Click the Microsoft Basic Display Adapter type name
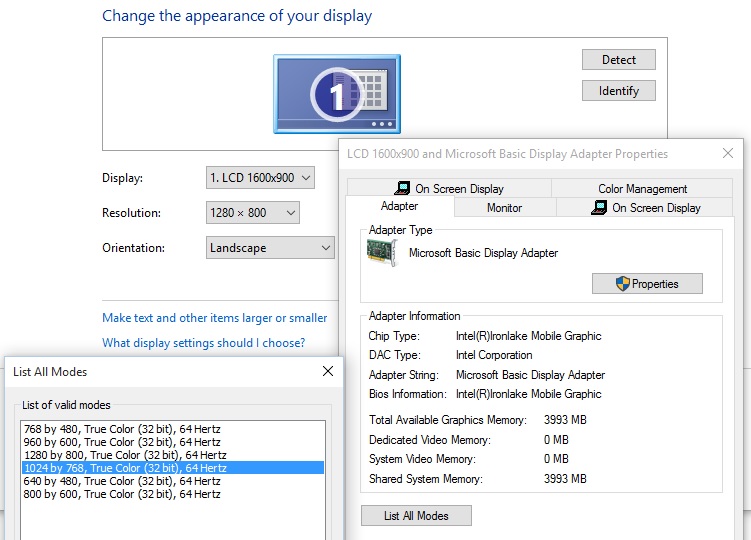751x540 pixels. pos(483,253)
